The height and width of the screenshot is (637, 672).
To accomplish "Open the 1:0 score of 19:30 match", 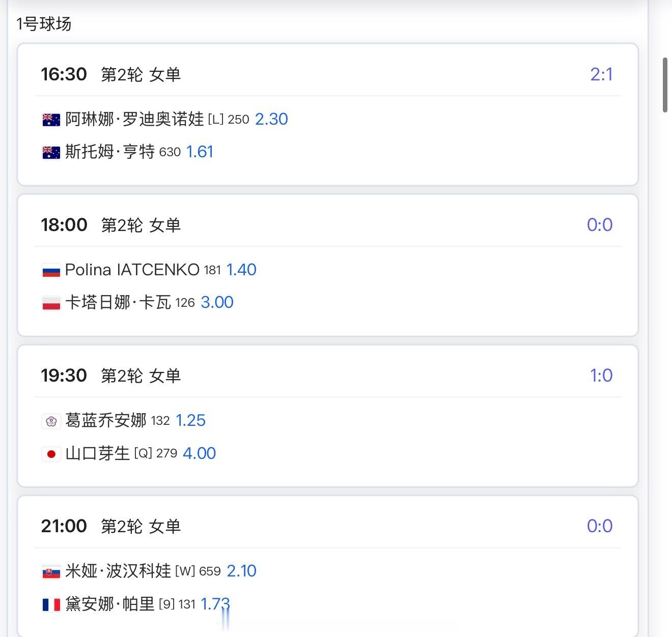I will coord(601,375).
